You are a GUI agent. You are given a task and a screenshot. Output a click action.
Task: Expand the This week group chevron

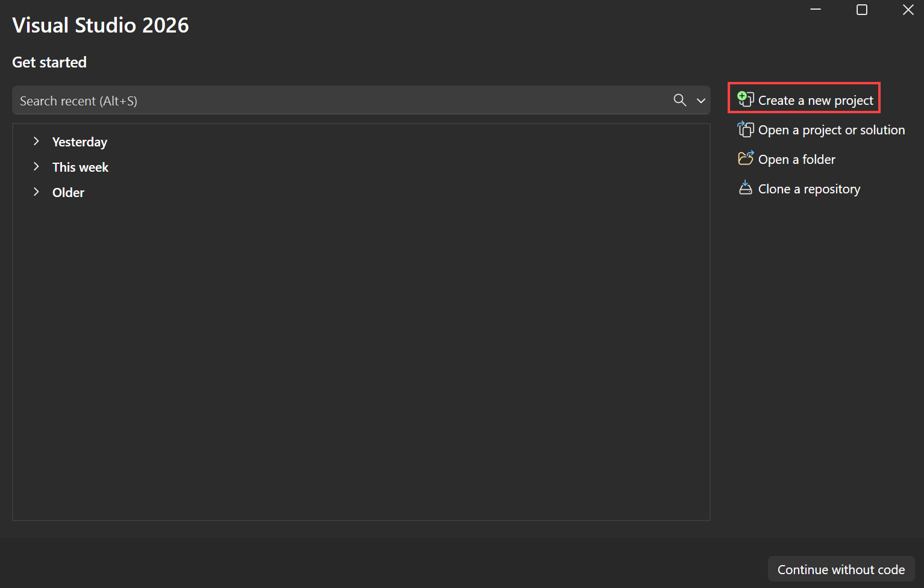click(x=36, y=166)
